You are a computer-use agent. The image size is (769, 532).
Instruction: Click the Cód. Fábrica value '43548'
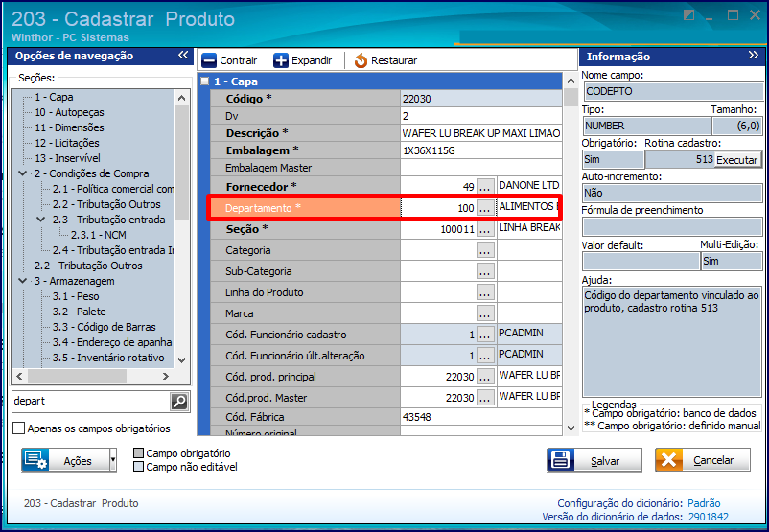pyautogui.click(x=481, y=417)
